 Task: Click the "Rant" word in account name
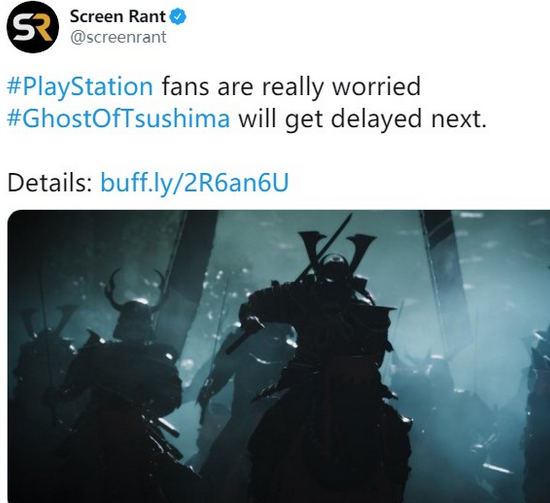click(x=148, y=16)
